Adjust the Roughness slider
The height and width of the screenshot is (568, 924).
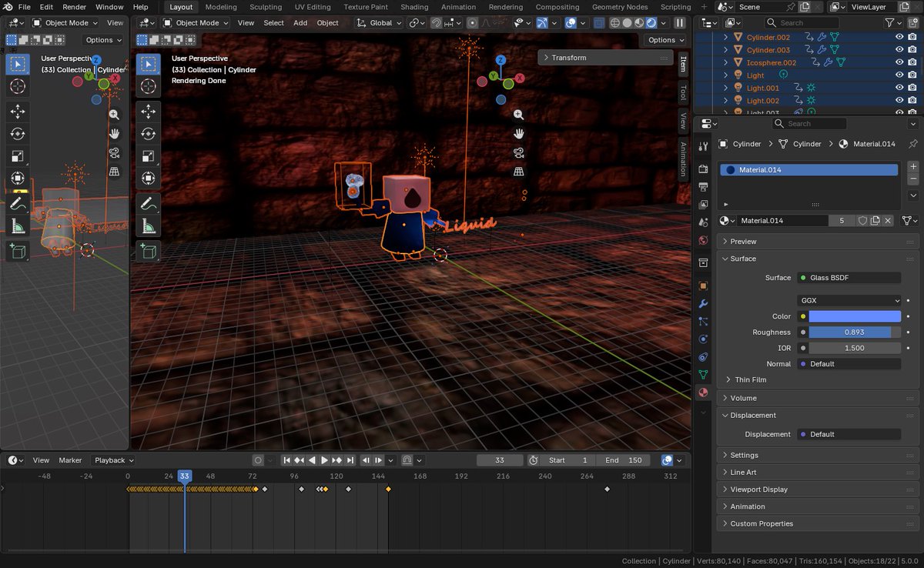click(855, 332)
